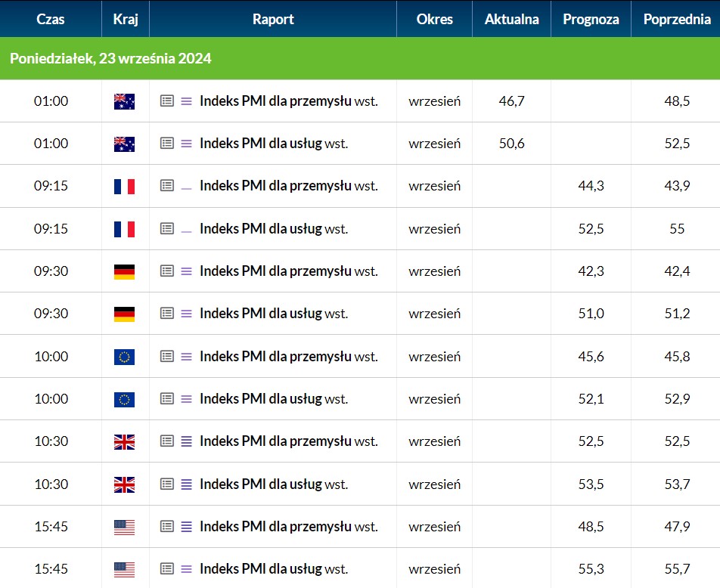Click Eurozone flag in 10:00 manufacturing PMI row
Screen dimensions: 720x588
[x=125, y=357]
